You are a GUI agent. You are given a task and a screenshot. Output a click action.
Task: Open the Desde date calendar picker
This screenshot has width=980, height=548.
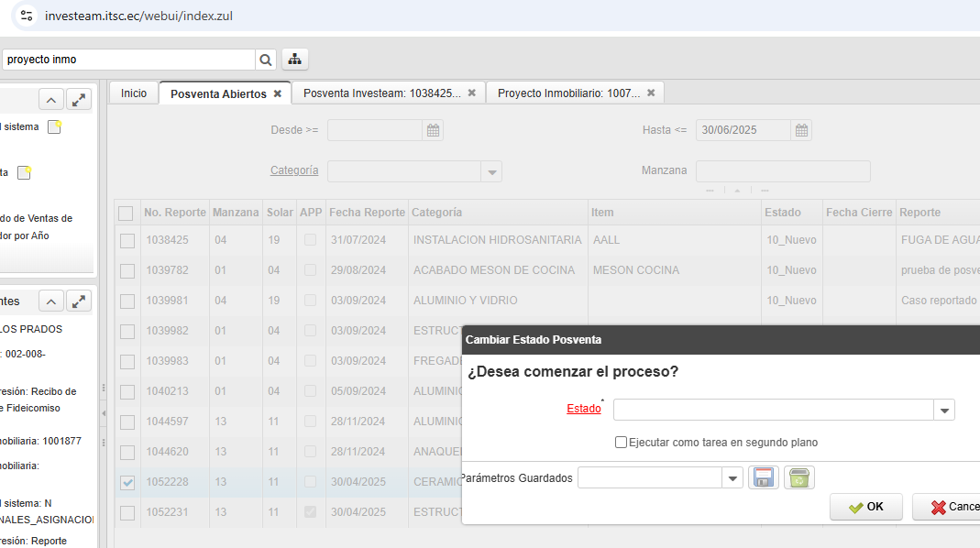(x=434, y=130)
